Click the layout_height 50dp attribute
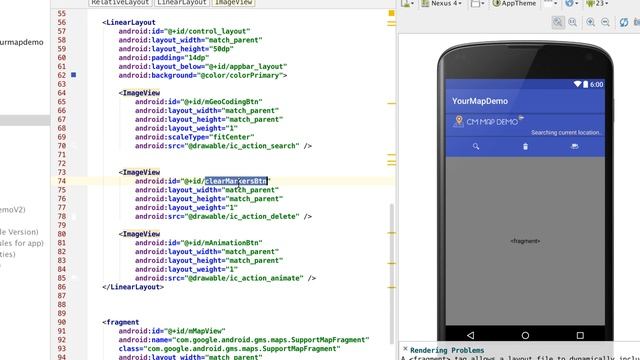Image resolution: width=640 pixels, height=360 pixels. pos(176,49)
